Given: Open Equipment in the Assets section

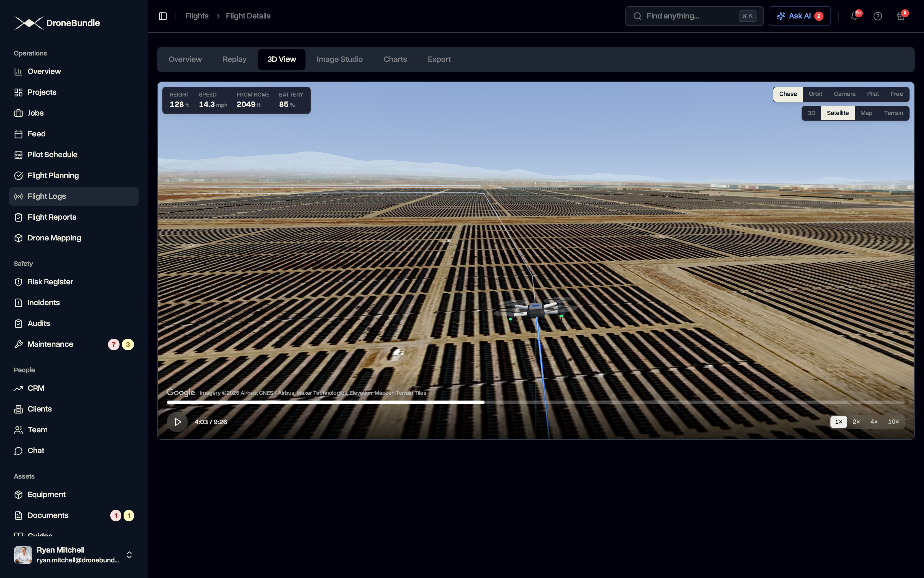Looking at the screenshot, I should pos(74,495).
